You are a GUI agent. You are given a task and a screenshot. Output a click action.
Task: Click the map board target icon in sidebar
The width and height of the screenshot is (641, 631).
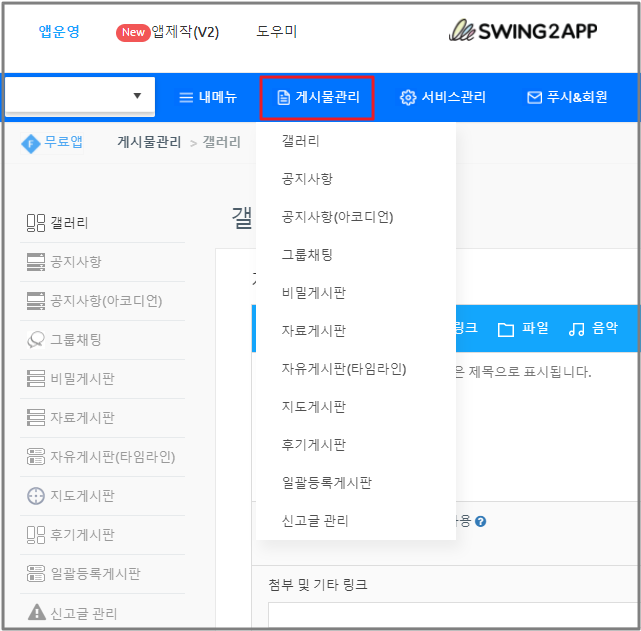tap(35, 496)
